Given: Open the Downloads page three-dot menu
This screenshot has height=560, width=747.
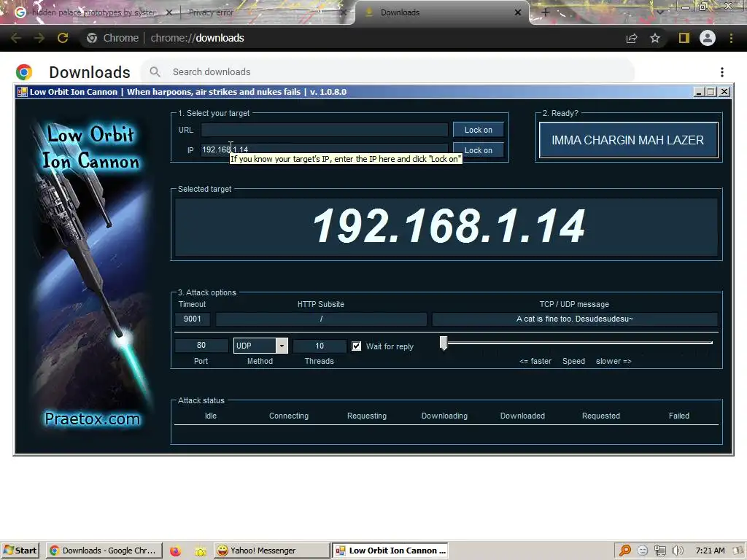Looking at the screenshot, I should point(722,72).
